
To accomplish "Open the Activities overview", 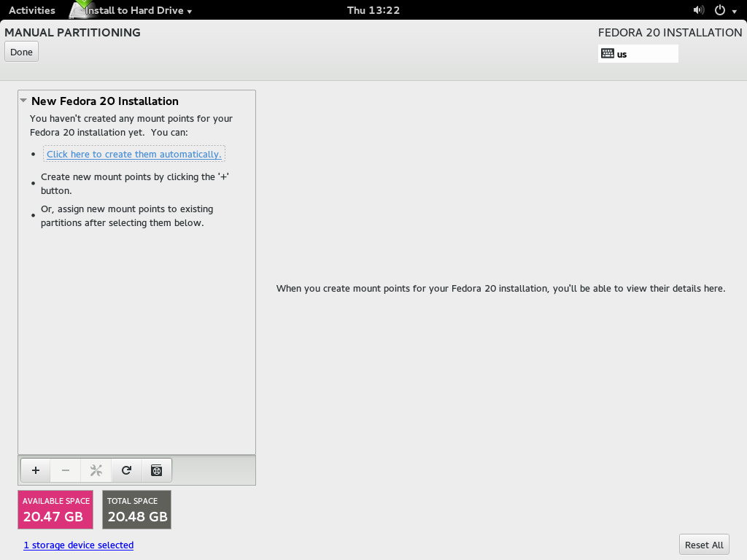I will pyautogui.click(x=31, y=10).
